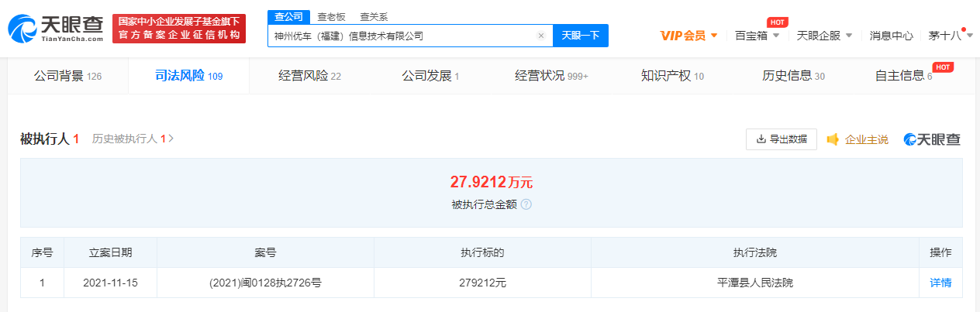The width and height of the screenshot is (980, 312).
Task: Click the 立案日期 column header
Action: pos(110,252)
